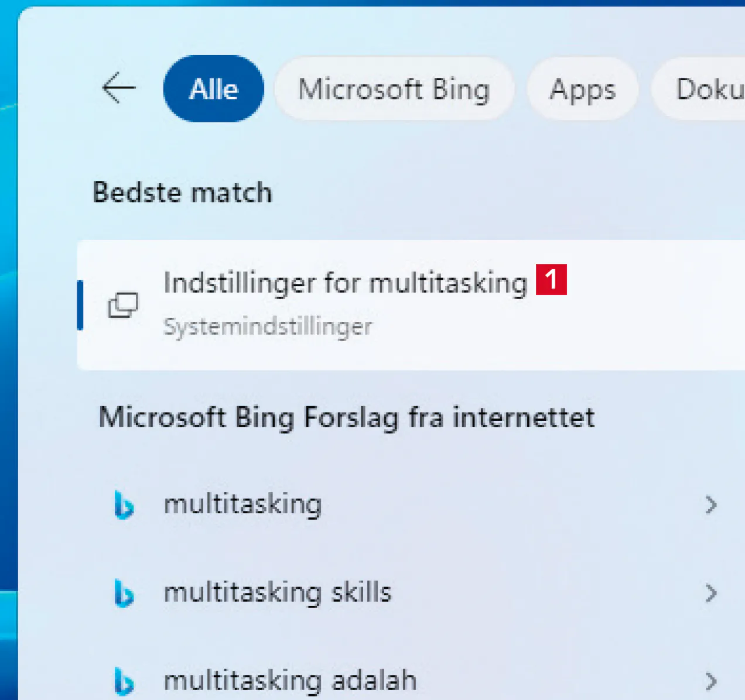This screenshot has height=700, width=745.
Task: Click Bing icon next to "multitasking adalah"
Action: click(x=124, y=681)
